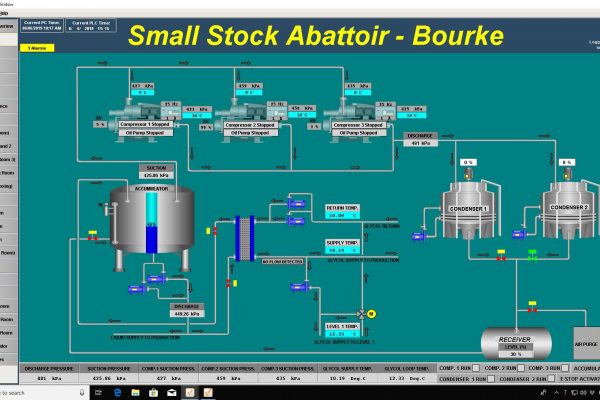Click the Supply Temp value field
Screen dimensions: 600x400
point(342,250)
